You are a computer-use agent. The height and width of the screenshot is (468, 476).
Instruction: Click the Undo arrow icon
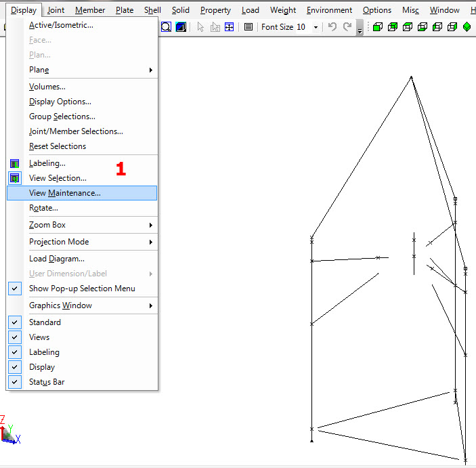332,26
